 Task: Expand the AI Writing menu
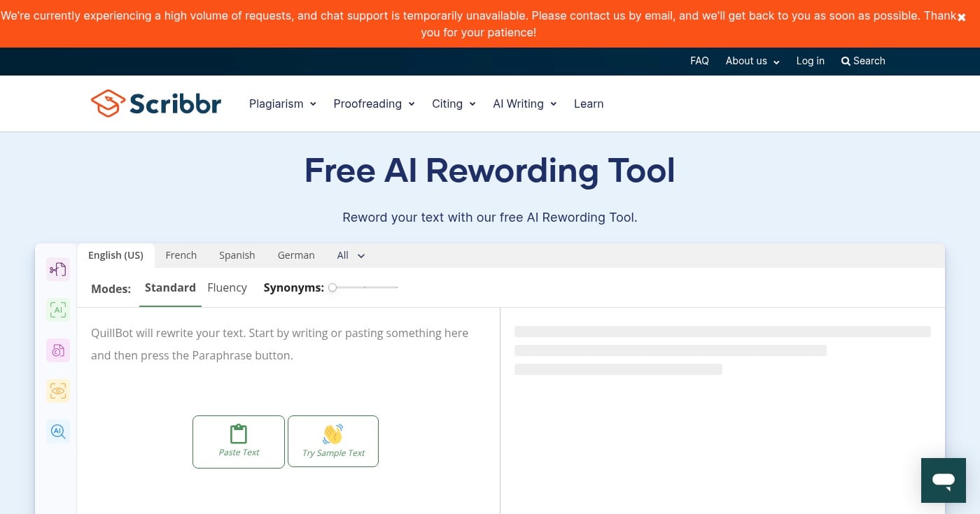click(525, 103)
